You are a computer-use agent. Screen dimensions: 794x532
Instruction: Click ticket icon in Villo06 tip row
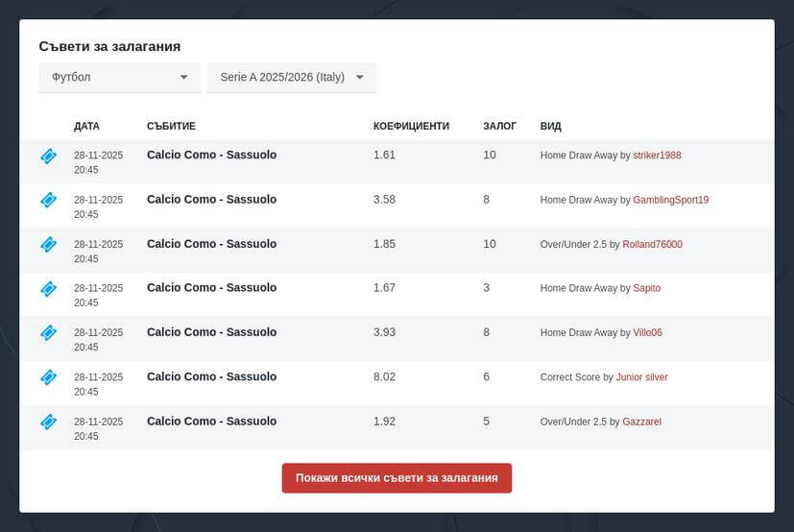click(48, 333)
